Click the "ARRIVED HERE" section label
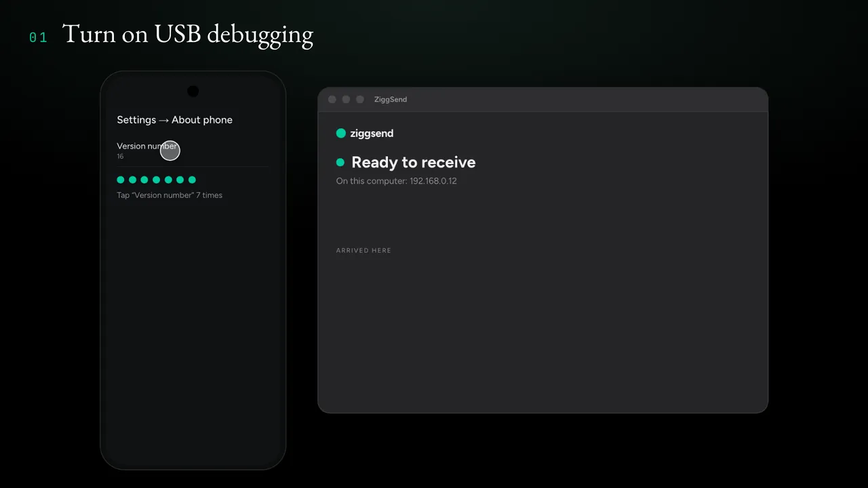 tap(363, 251)
